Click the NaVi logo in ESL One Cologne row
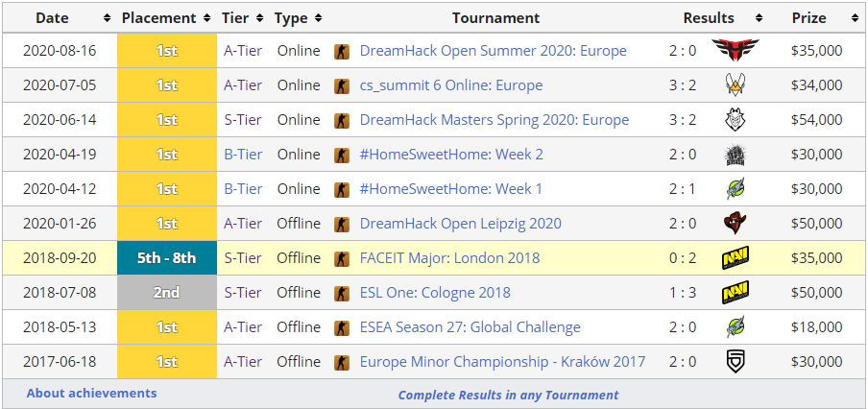 735,293
